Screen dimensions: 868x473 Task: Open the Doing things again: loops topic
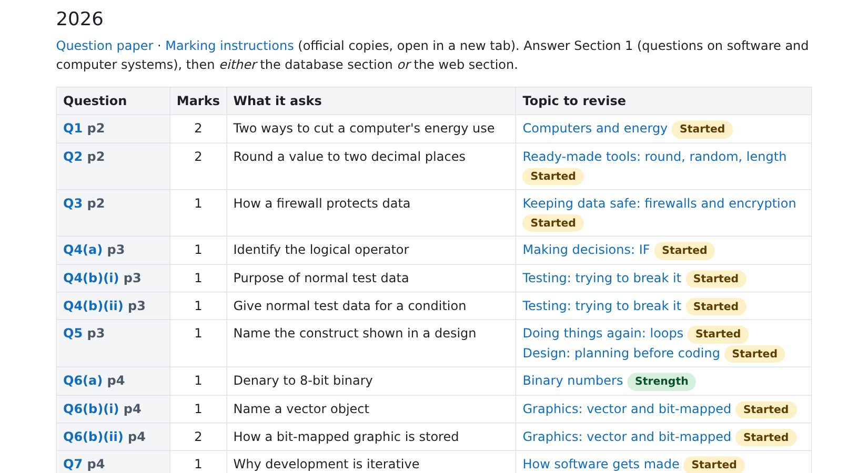(603, 333)
